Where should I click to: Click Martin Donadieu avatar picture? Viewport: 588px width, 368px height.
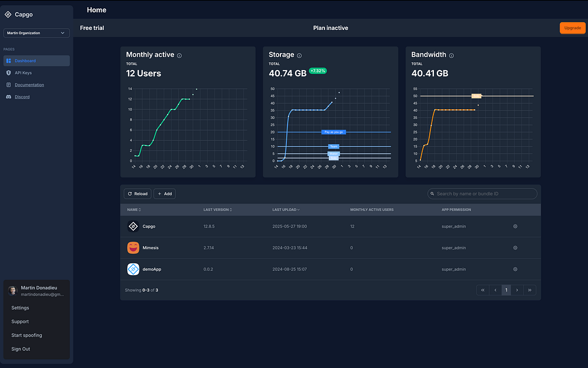tap(12, 290)
